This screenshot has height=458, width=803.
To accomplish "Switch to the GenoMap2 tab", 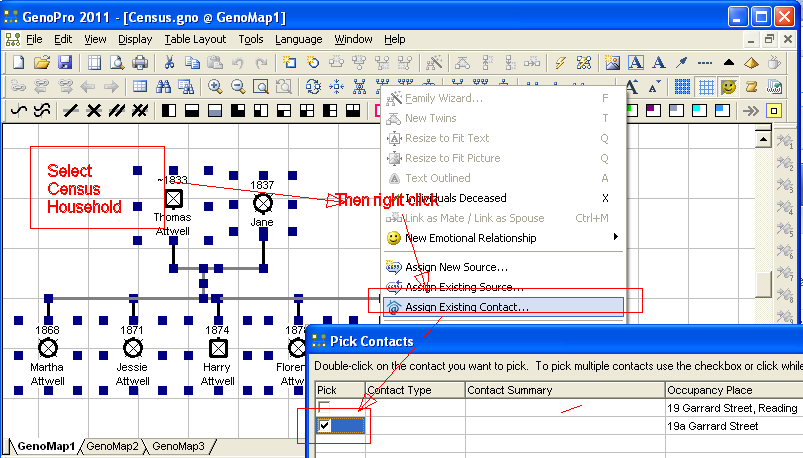I will point(113,446).
